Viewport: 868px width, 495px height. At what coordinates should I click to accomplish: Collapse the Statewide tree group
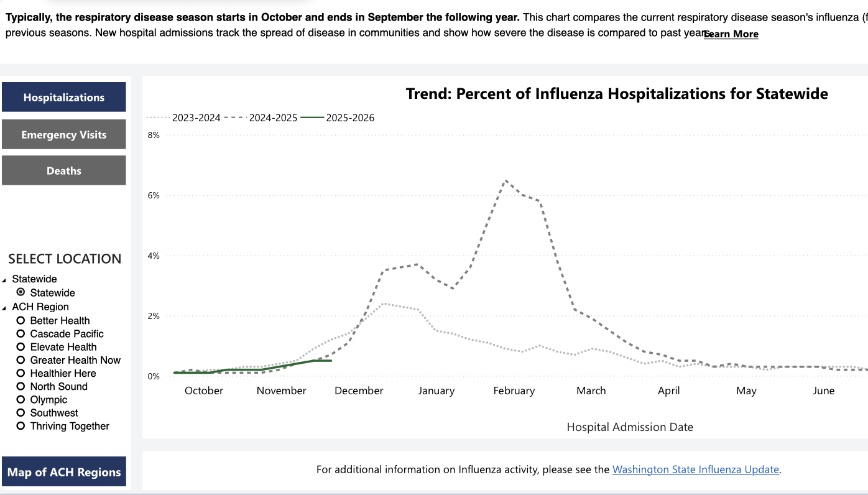pos(4,280)
